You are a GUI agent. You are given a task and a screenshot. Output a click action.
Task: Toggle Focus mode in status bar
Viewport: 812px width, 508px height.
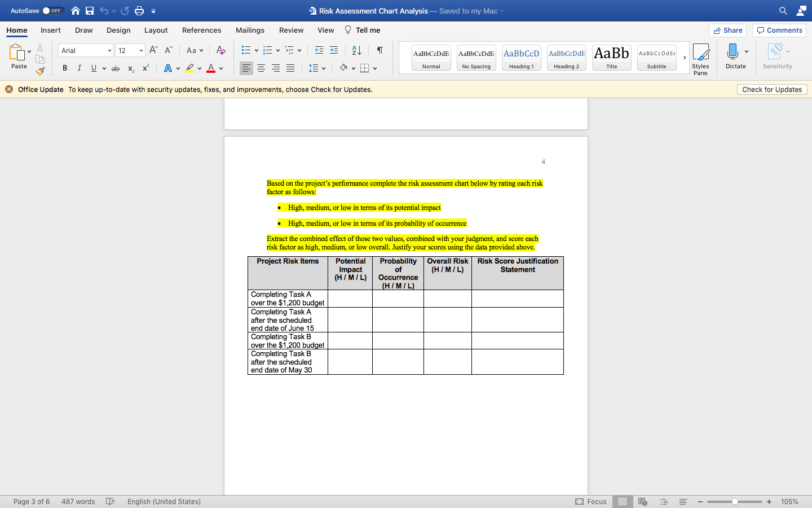pos(591,501)
